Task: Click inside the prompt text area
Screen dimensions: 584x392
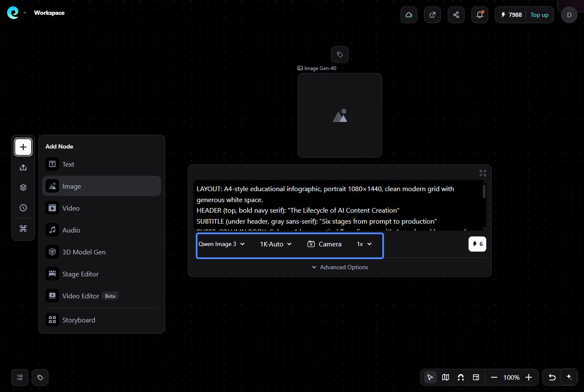Action: (337, 205)
